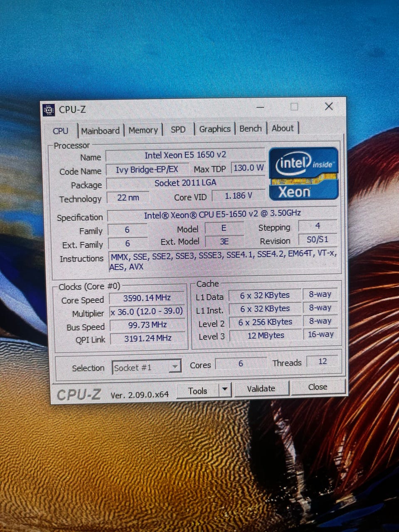
Task: Minimize the CPU-Z window
Action: 261,107
